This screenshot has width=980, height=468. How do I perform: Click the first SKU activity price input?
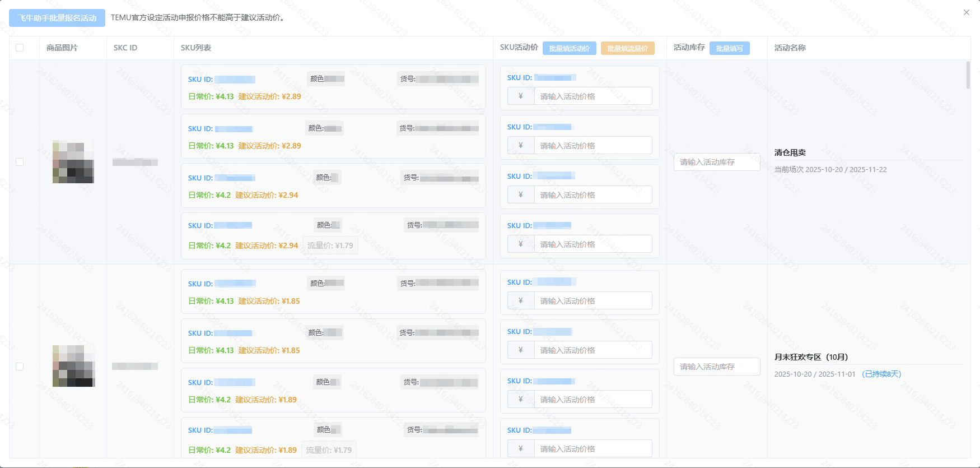click(592, 96)
